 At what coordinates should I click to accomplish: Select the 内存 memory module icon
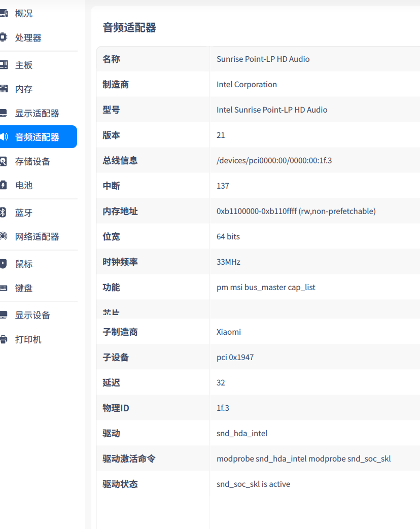(x=4, y=89)
